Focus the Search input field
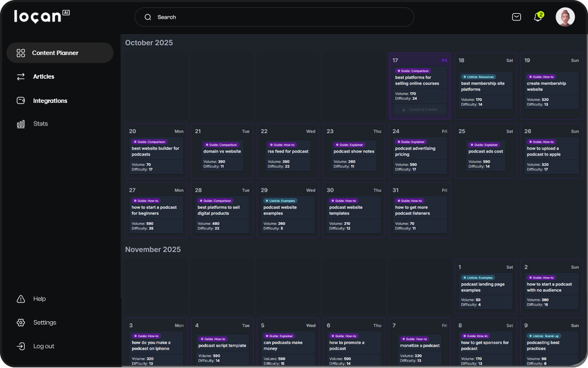Viewport: 588px width, 368px height. point(274,17)
